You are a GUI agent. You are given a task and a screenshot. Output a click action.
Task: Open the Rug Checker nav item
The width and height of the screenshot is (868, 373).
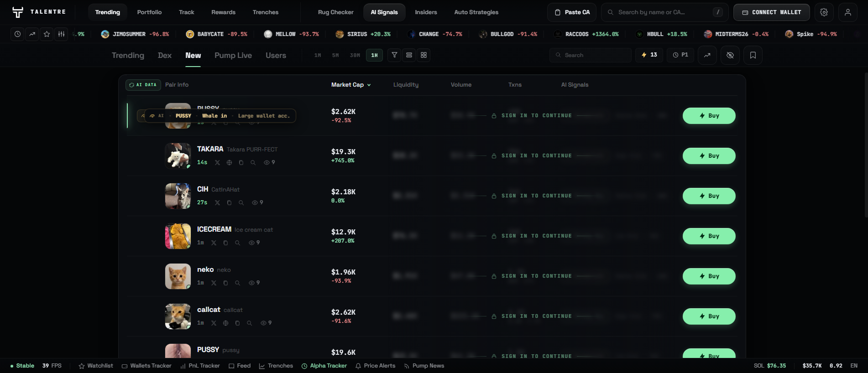coord(335,12)
